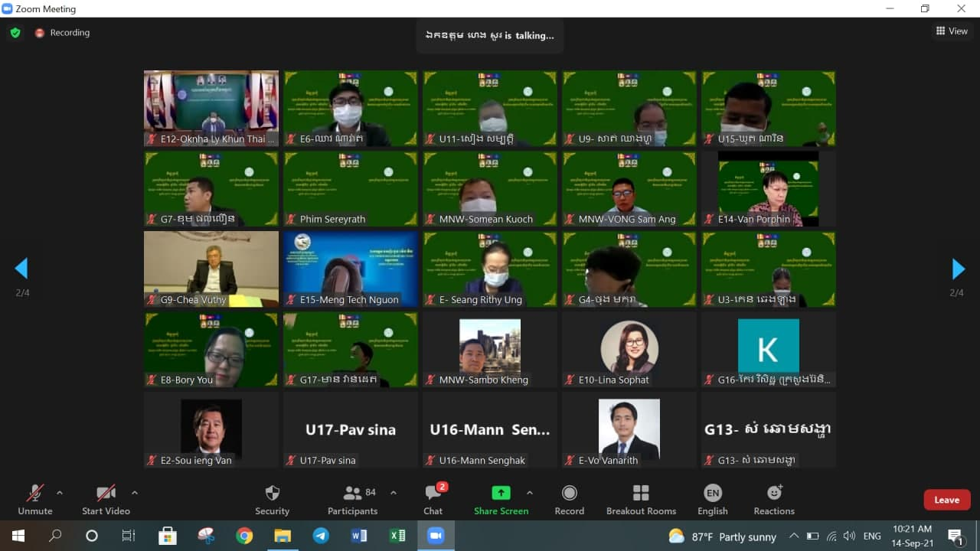Toggle the Record button

click(569, 493)
